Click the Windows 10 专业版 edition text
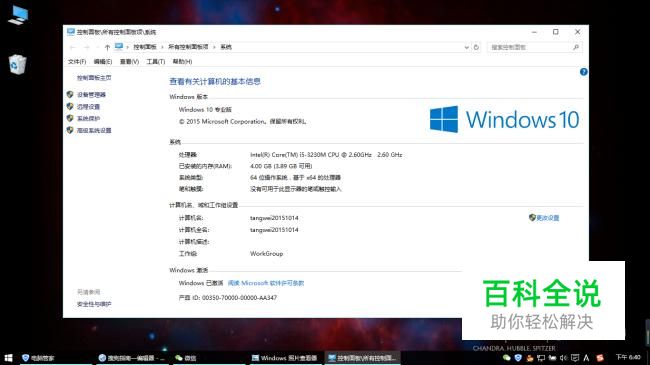This screenshot has height=365, width=650. (x=205, y=110)
